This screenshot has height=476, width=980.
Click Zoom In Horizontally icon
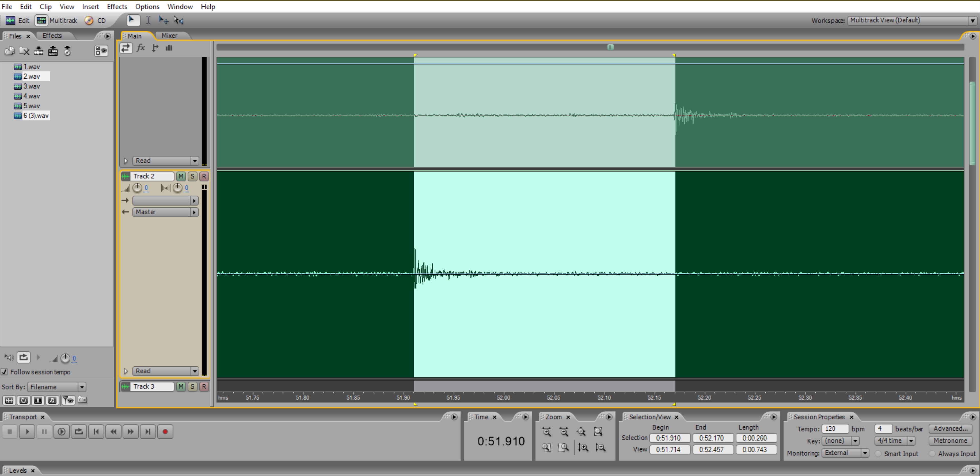[x=547, y=431]
